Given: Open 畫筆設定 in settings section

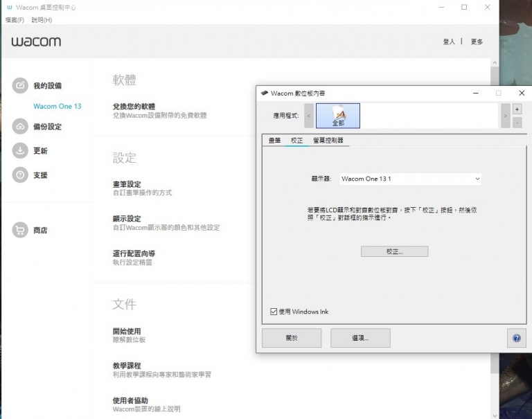Looking at the screenshot, I should [127, 184].
